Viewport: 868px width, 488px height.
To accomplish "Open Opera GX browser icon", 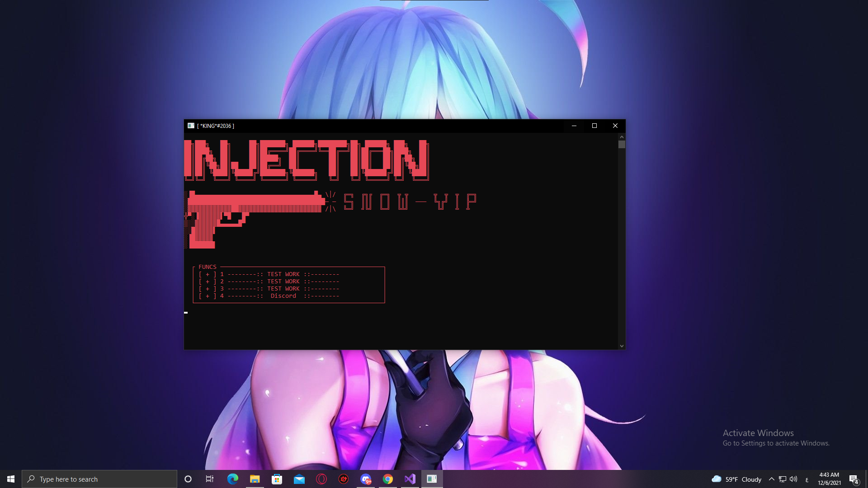I will coord(321,479).
